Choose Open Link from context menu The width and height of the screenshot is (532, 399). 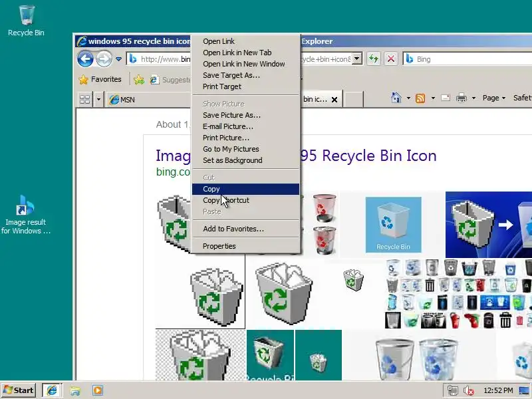click(245, 41)
